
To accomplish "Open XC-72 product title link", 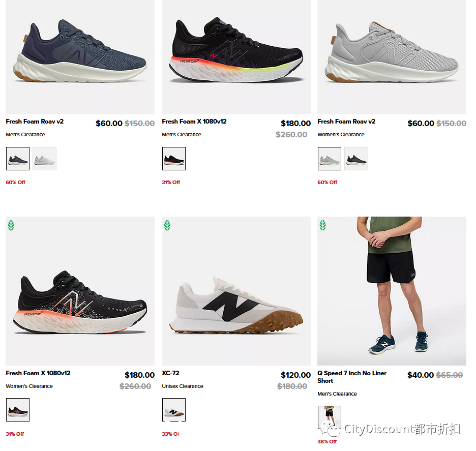I will [x=170, y=373].
